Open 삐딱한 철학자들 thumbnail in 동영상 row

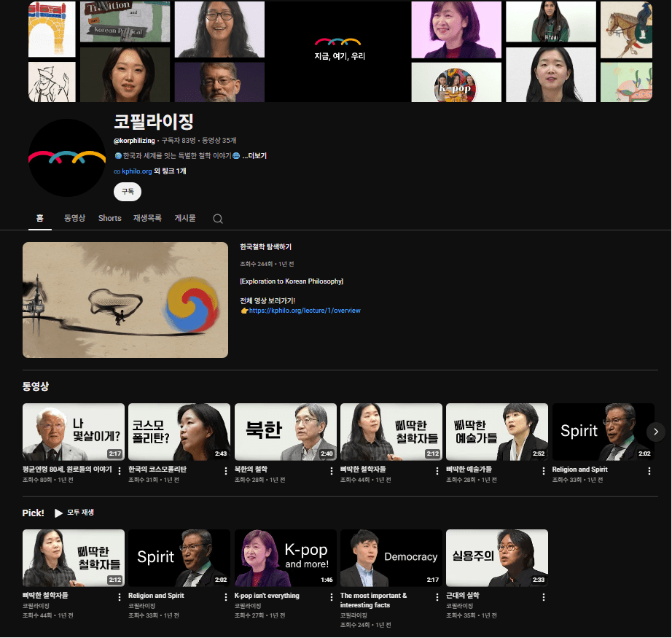[x=391, y=432]
